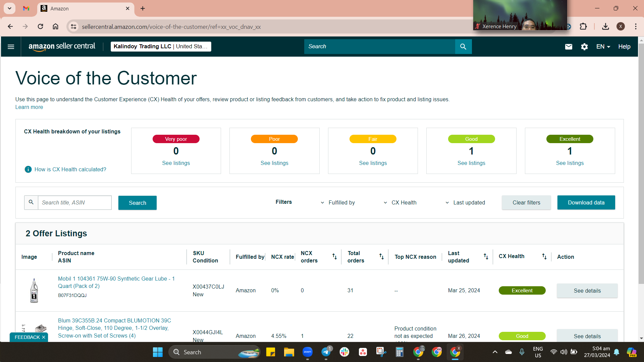
Task: Click the taskbar Search box
Action: [214, 352]
